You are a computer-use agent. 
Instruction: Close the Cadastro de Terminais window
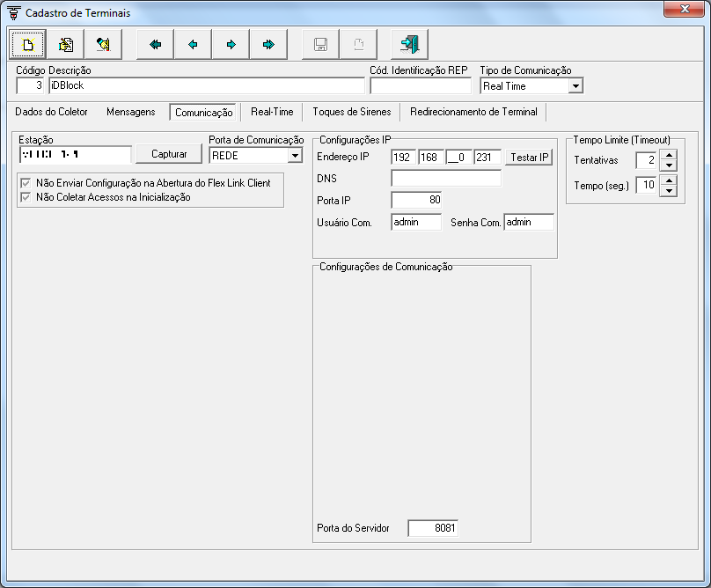pos(685,9)
